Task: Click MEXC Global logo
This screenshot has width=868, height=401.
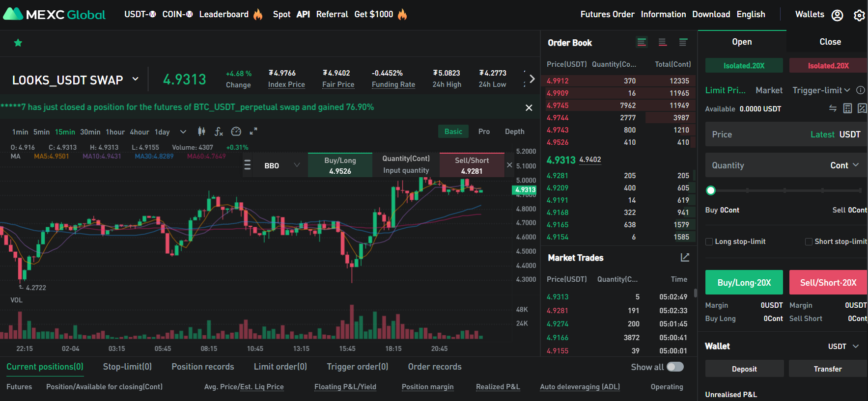Action: 54,14
